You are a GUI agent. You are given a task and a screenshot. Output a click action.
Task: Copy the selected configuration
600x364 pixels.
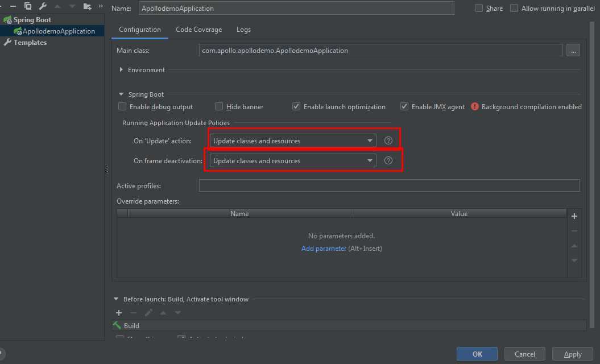tap(27, 6)
